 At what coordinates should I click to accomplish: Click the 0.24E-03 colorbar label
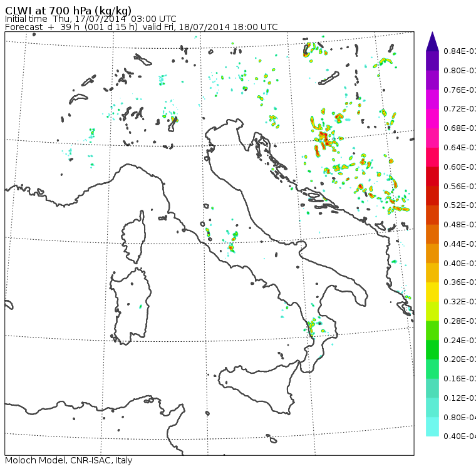(460, 340)
